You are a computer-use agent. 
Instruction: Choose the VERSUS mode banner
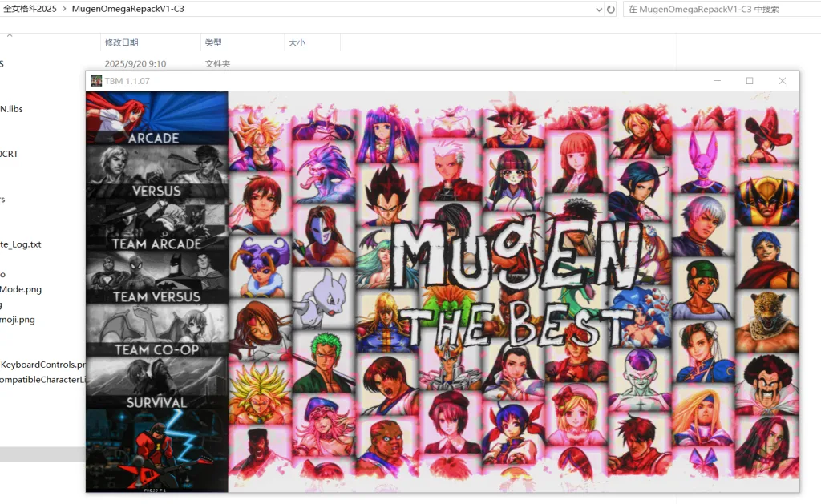pyautogui.click(x=156, y=171)
